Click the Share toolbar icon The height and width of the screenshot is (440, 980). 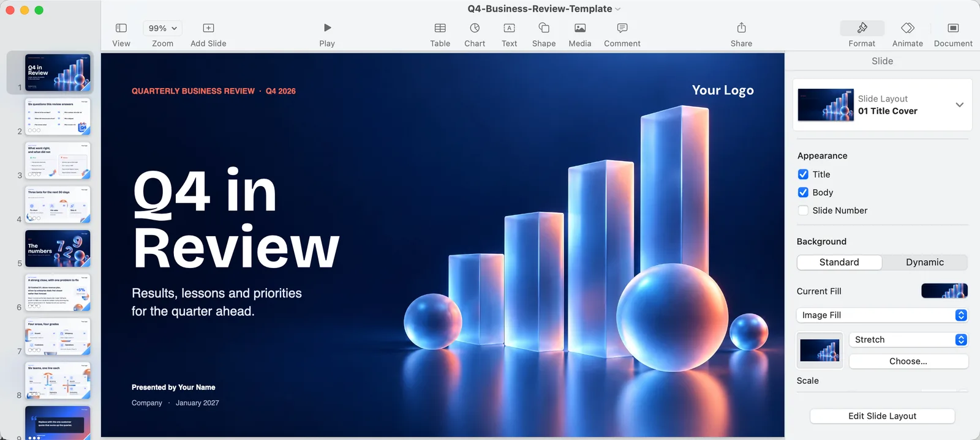coord(741,28)
